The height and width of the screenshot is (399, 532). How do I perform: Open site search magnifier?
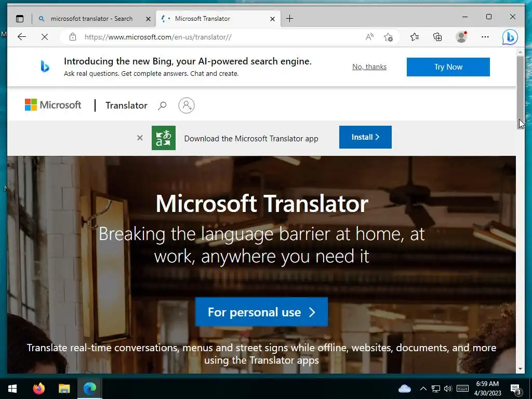point(162,105)
